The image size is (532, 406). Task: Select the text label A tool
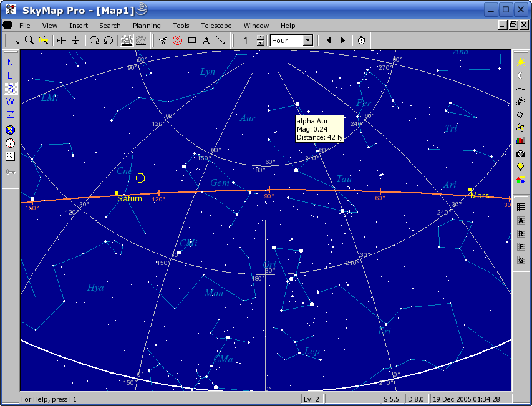point(206,41)
